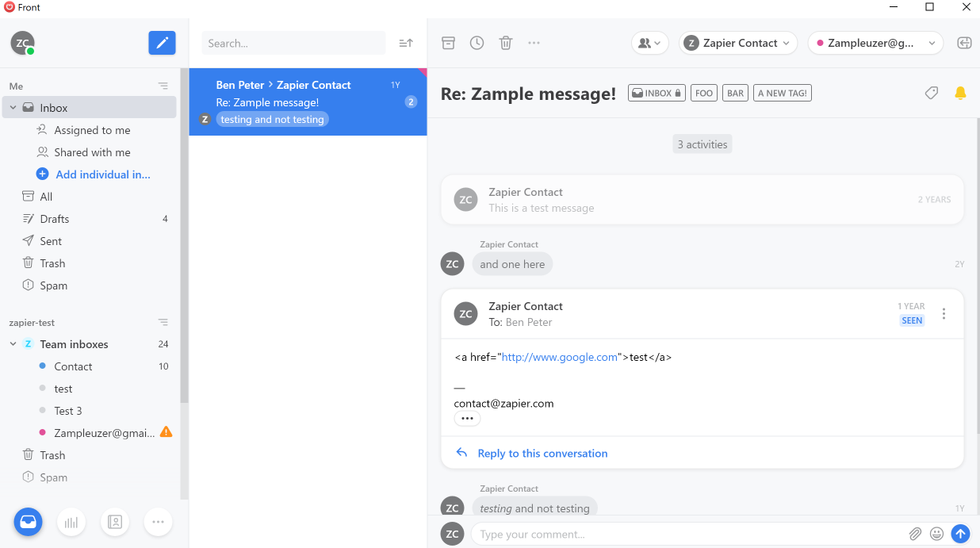The height and width of the screenshot is (548, 980).
Task: Open the compose new message pencil icon
Action: 162,43
